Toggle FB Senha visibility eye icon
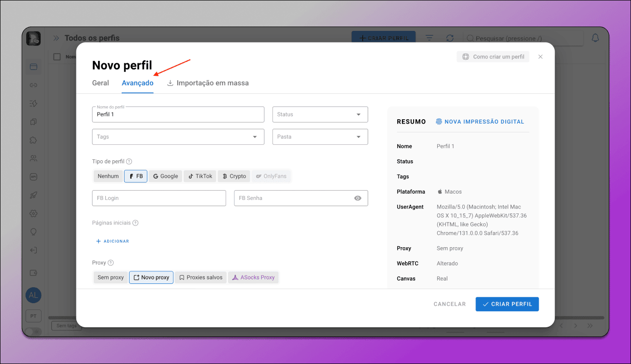Viewport: 631px width, 364px height. [x=358, y=198]
